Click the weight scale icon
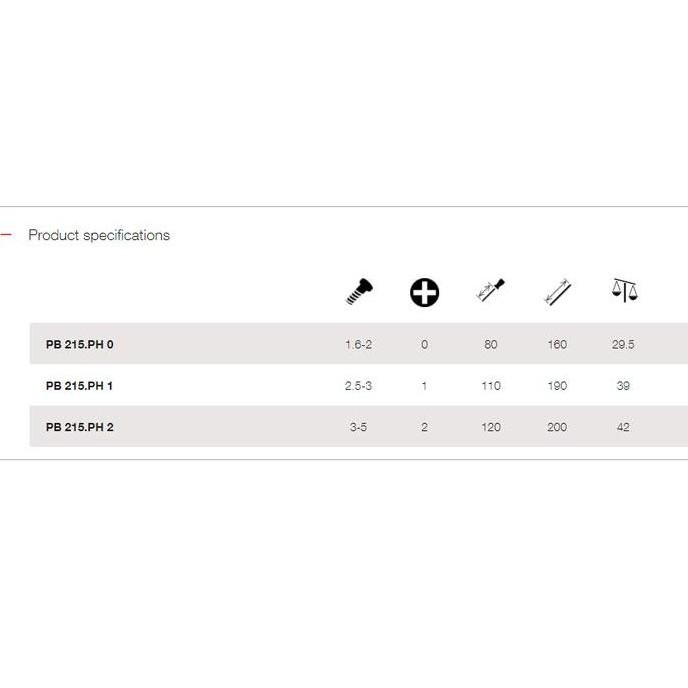 (x=624, y=291)
